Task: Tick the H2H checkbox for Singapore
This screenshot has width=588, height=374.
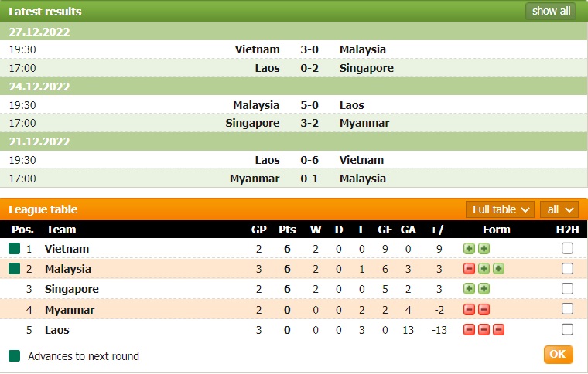Action: coord(567,289)
